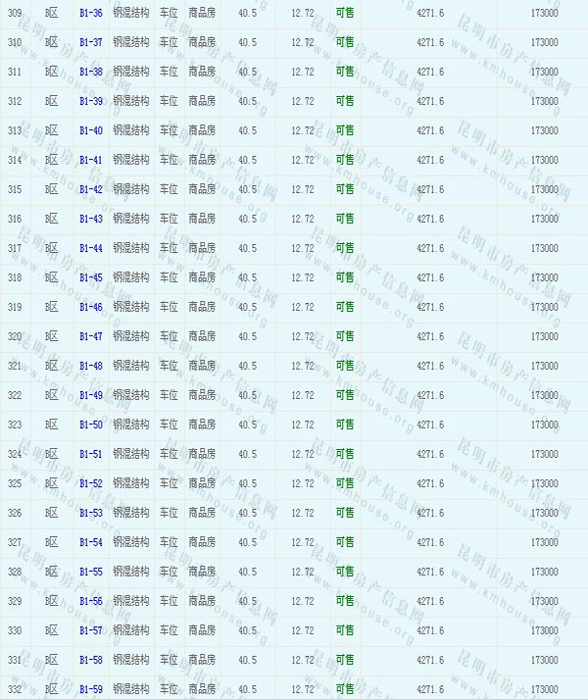Click the B1-59 unit link
This screenshot has width=588, height=700.
pyautogui.click(x=90, y=689)
